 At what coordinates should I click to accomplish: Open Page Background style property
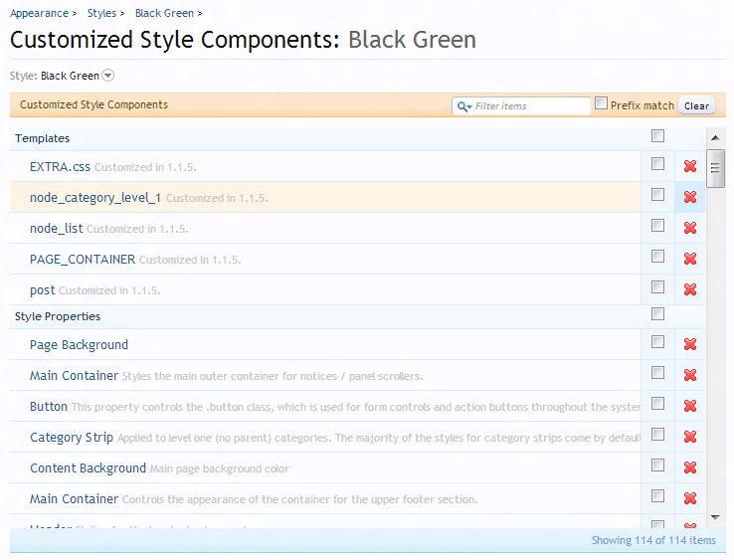(79, 345)
